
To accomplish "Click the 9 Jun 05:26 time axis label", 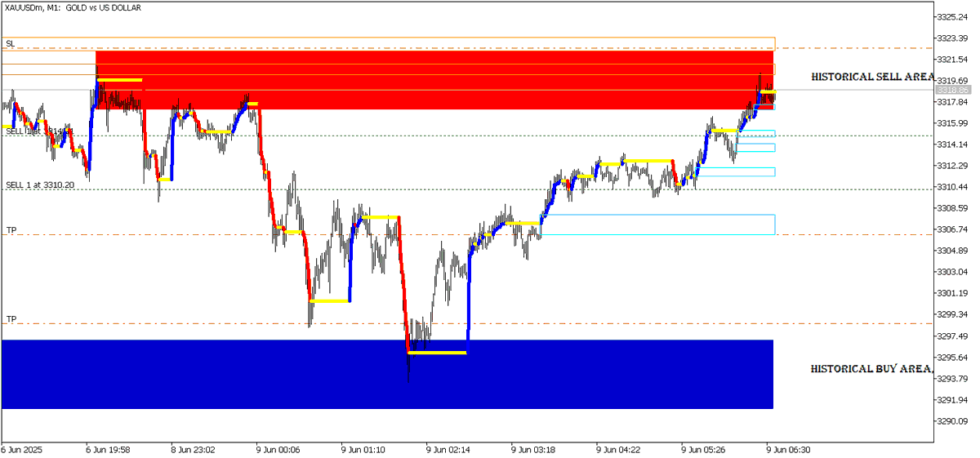I will click(x=704, y=449).
